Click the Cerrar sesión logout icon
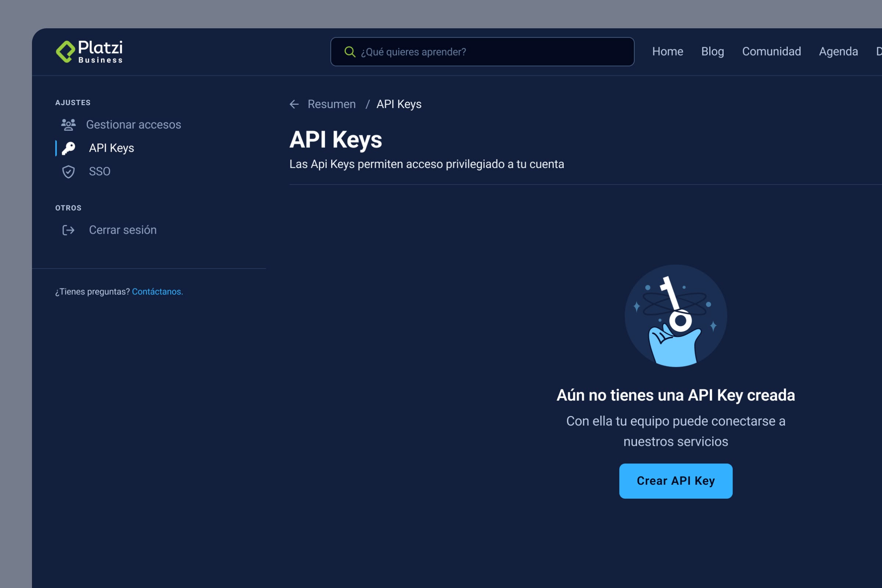The image size is (882, 588). (68, 230)
